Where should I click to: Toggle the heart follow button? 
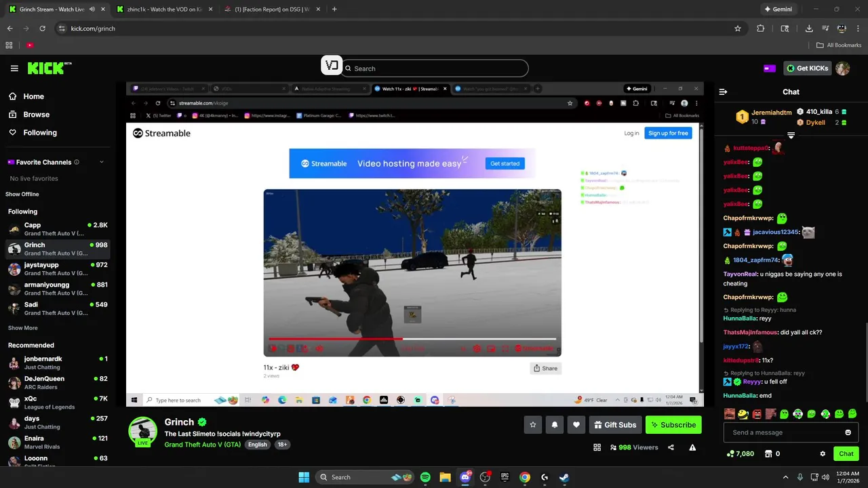(576, 425)
